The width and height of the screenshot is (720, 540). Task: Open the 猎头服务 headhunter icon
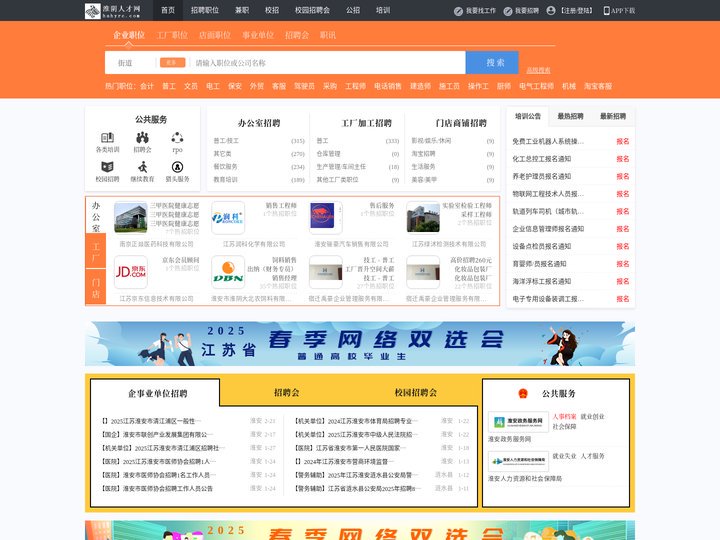pos(177,167)
